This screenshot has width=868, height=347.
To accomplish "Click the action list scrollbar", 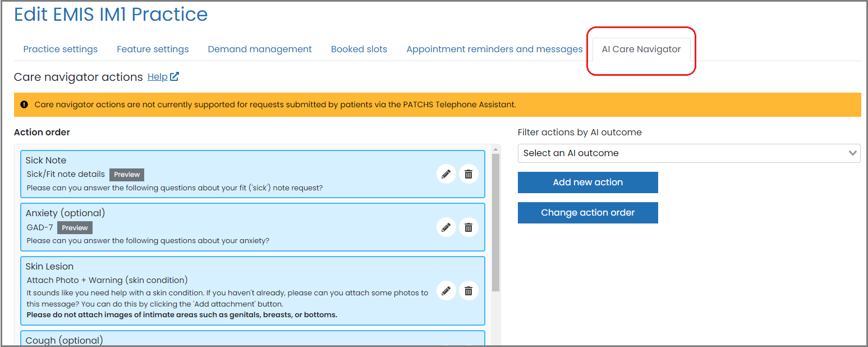I will 494,225.
